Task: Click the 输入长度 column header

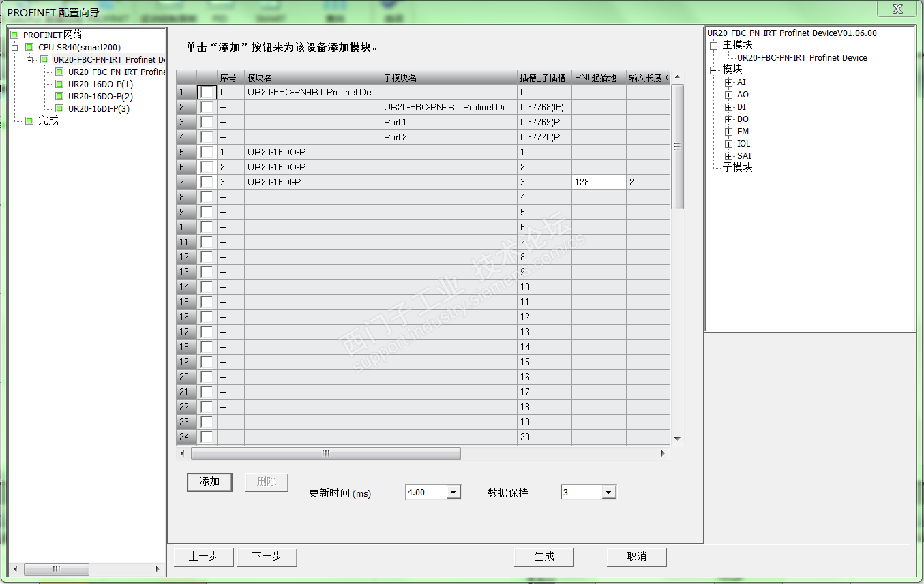Action: 649,78
